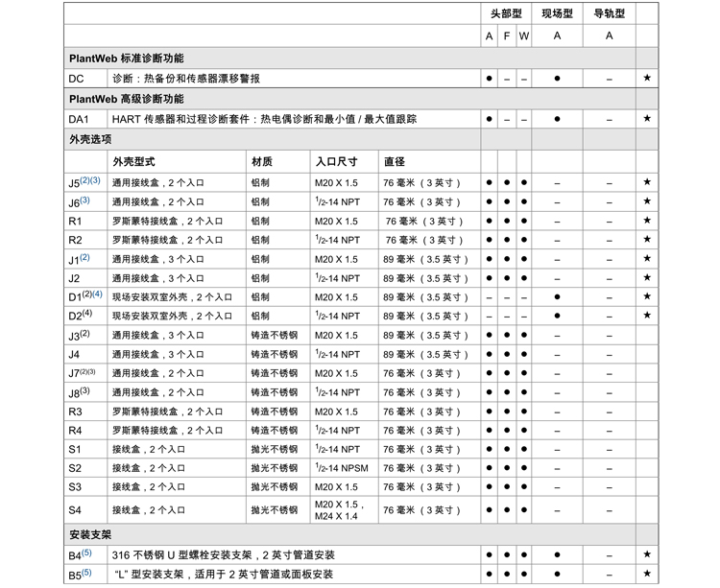Image resolution: width=720 pixels, height=588 pixels.
Task: Open footnote (2) next to code J1
Action: pyautogui.click(x=84, y=257)
